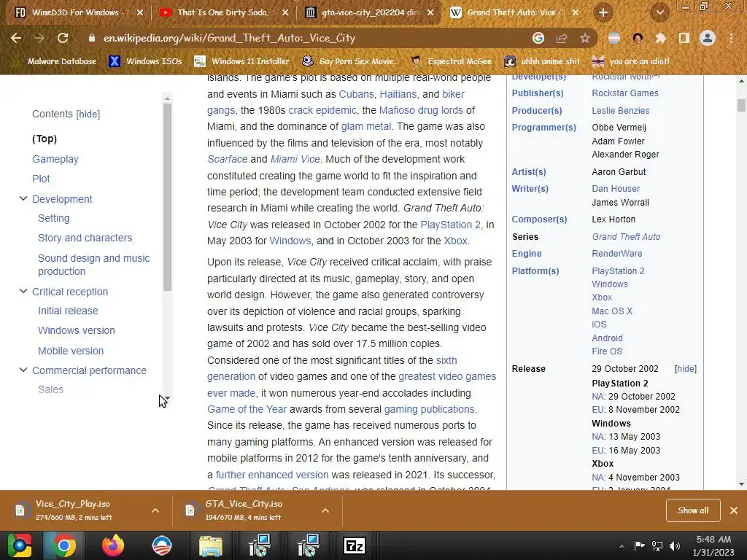Open Action Center flag tray icon
747x560 pixels.
pos(639,546)
